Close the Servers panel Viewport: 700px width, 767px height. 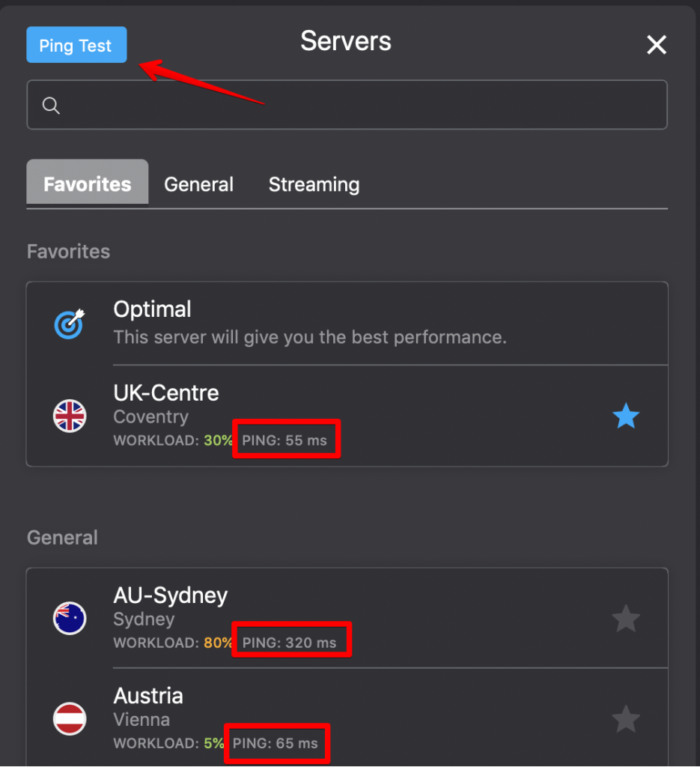[657, 45]
